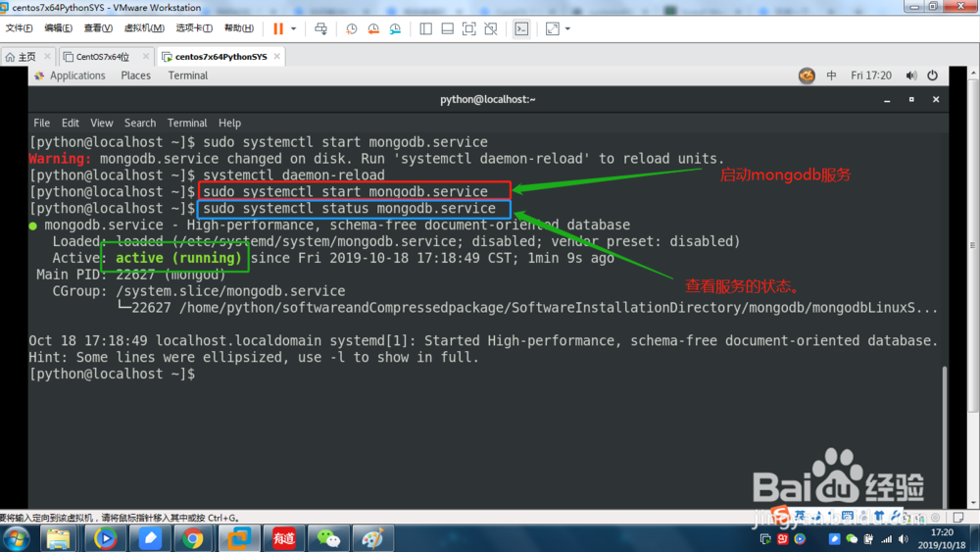Toggle the thumbnail bar icon
The width and height of the screenshot is (980, 552).
coord(448,28)
